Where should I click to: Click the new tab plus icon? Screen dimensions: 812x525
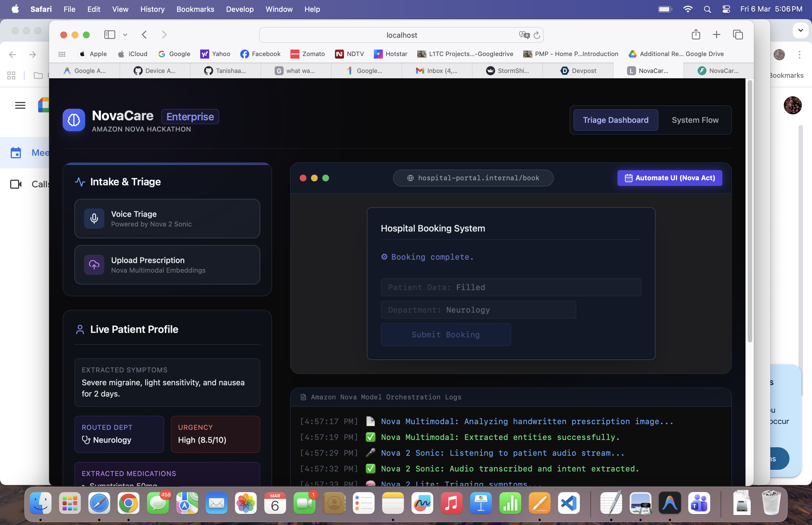pos(716,34)
